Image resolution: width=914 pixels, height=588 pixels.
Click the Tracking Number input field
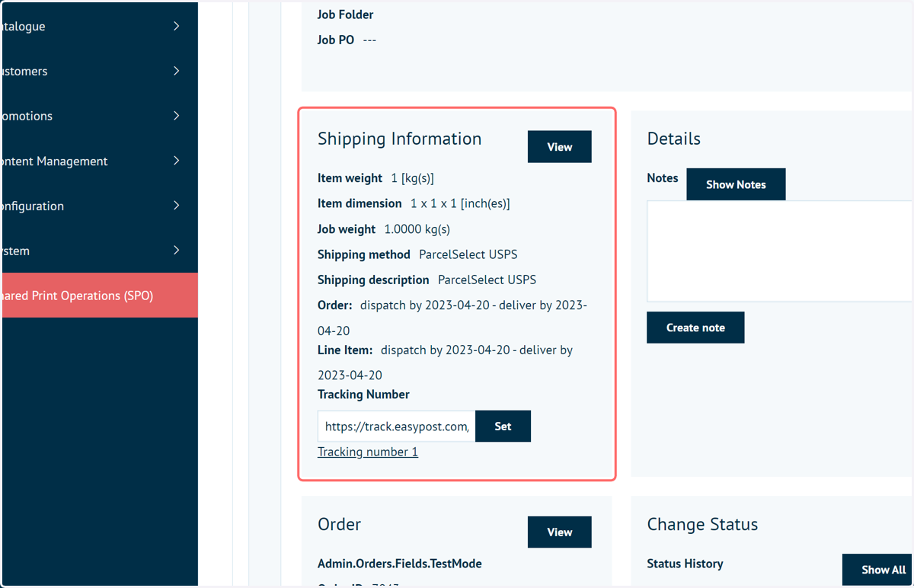[x=396, y=427]
